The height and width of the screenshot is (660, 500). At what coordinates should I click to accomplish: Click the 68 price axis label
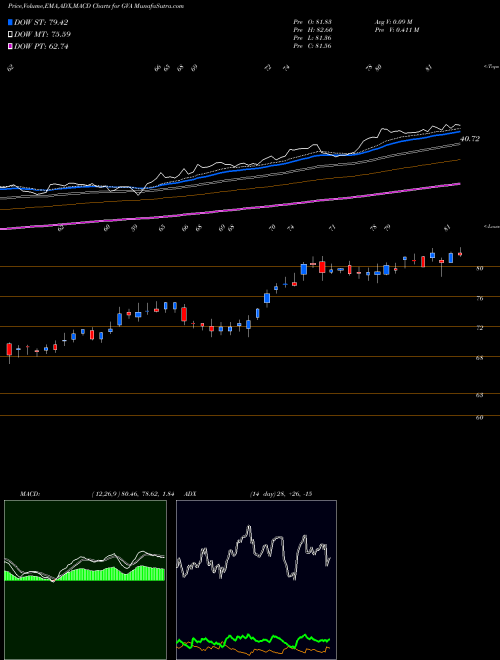click(x=479, y=358)
